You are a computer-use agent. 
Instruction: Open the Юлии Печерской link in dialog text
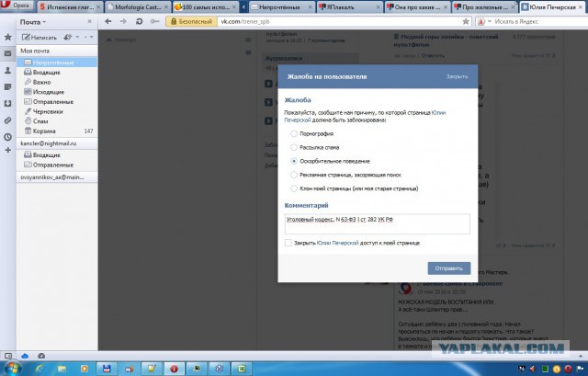365,117
